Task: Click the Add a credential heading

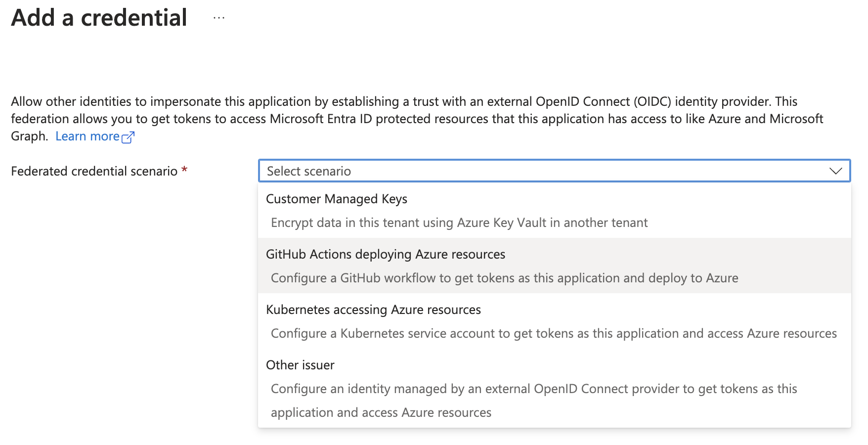Action: click(99, 18)
